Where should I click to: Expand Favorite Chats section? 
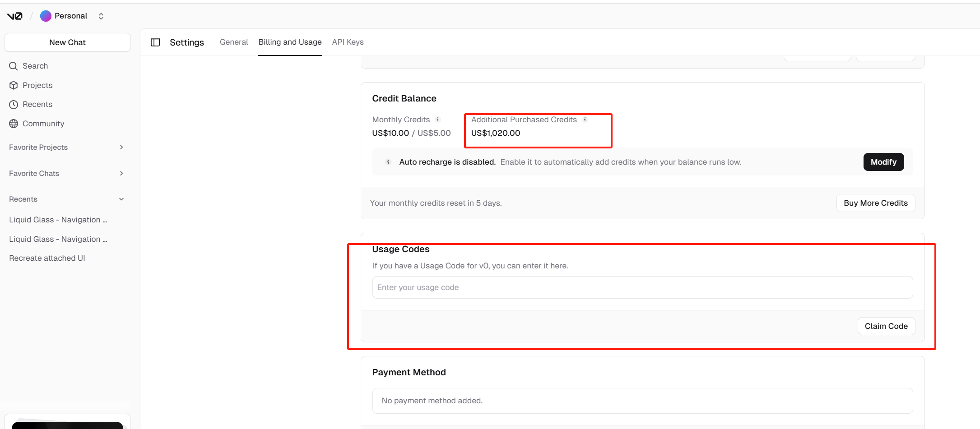pyautogui.click(x=121, y=174)
